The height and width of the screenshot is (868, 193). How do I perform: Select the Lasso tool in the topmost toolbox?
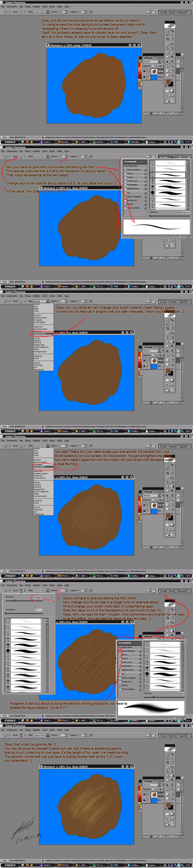tap(167, 35)
